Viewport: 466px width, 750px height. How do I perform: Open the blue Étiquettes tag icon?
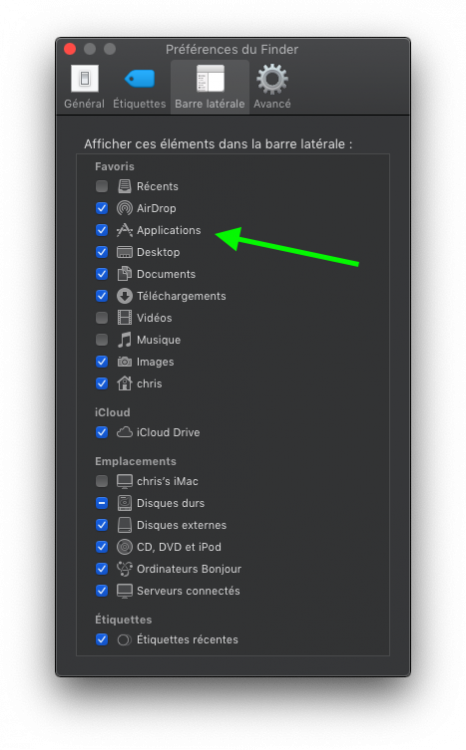pyautogui.click(x=140, y=79)
